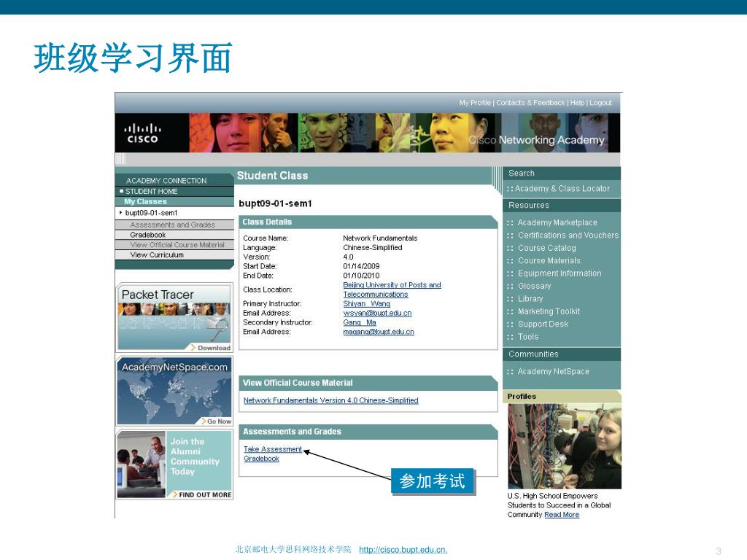This screenshot has height=560, width=747.
Task: Click the Cisco Networking Academy banner text
Action: pyautogui.click(x=536, y=140)
